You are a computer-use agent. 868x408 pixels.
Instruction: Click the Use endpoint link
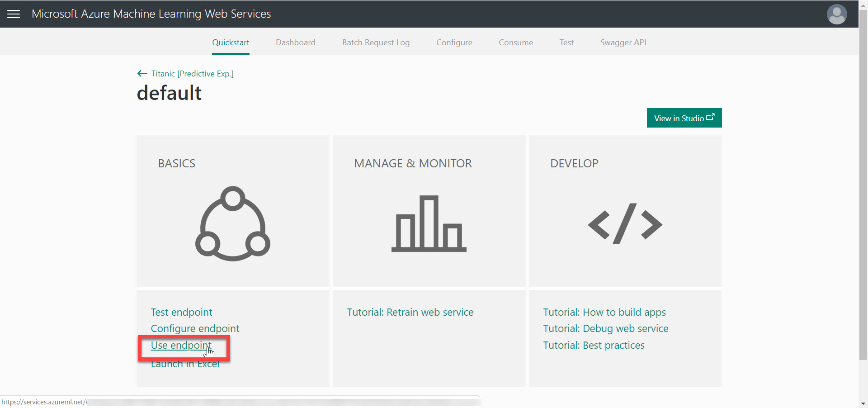tap(181, 345)
